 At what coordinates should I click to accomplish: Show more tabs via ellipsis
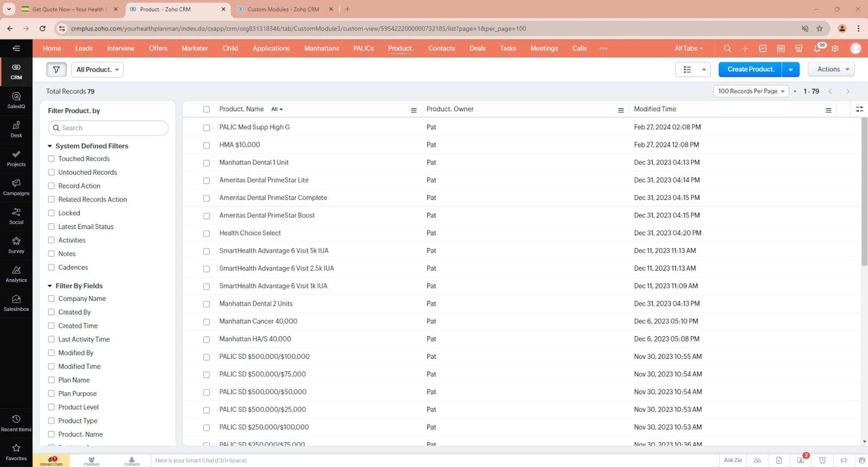pyautogui.click(x=603, y=48)
